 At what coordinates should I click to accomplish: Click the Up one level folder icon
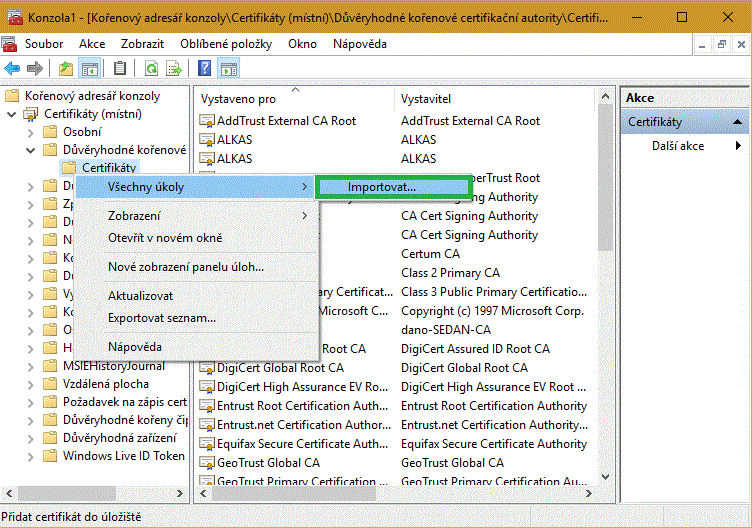66,68
